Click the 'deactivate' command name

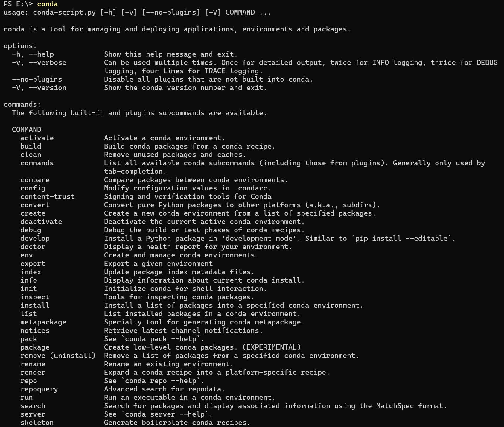point(41,222)
